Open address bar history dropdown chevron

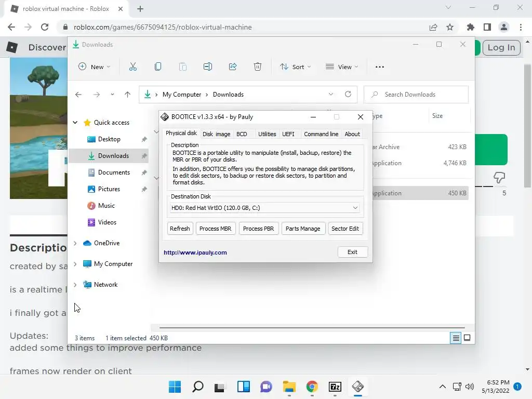331,95
